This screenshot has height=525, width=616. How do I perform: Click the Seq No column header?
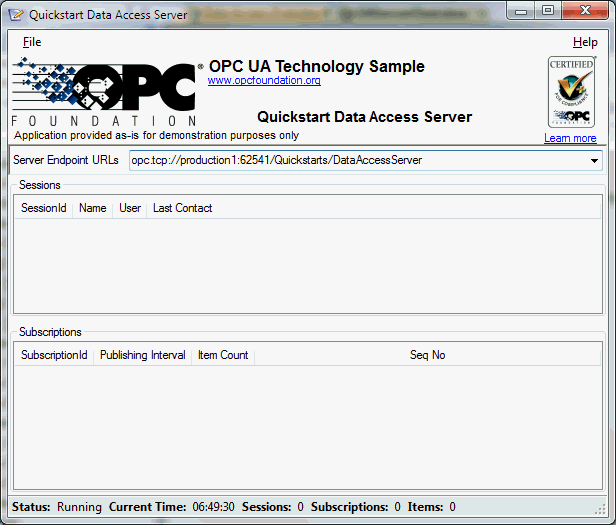[427, 355]
